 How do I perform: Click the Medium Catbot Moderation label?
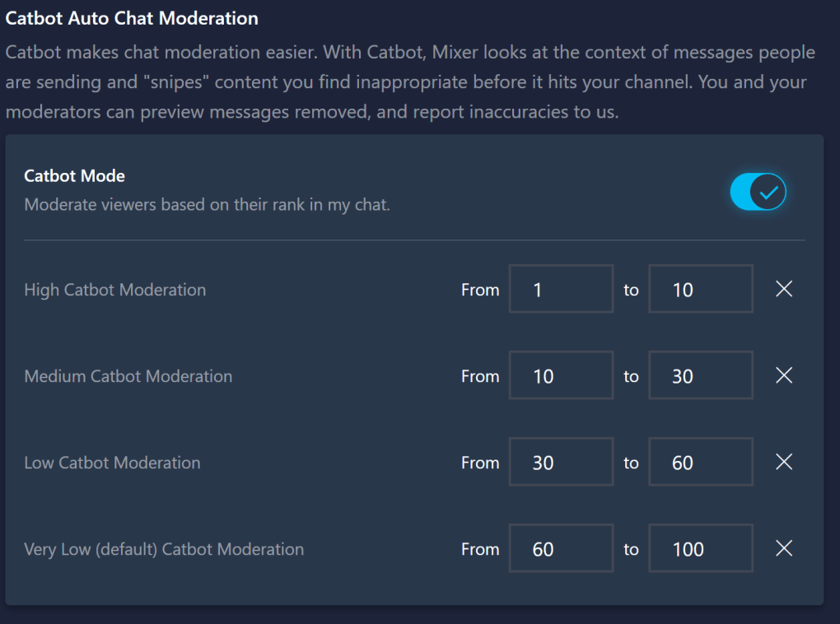128,376
